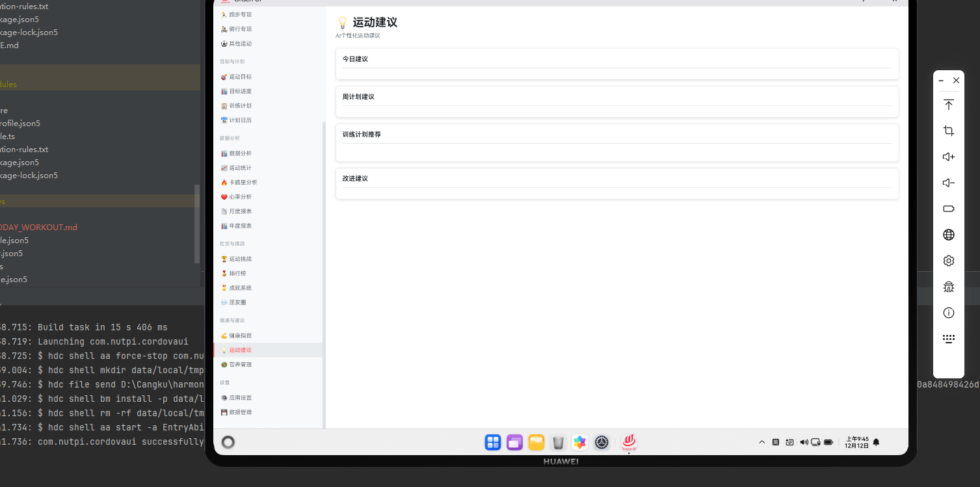Open package-lock.json5 at top of file tree
Image resolution: width=980 pixels, height=487 pixels.
(29, 32)
